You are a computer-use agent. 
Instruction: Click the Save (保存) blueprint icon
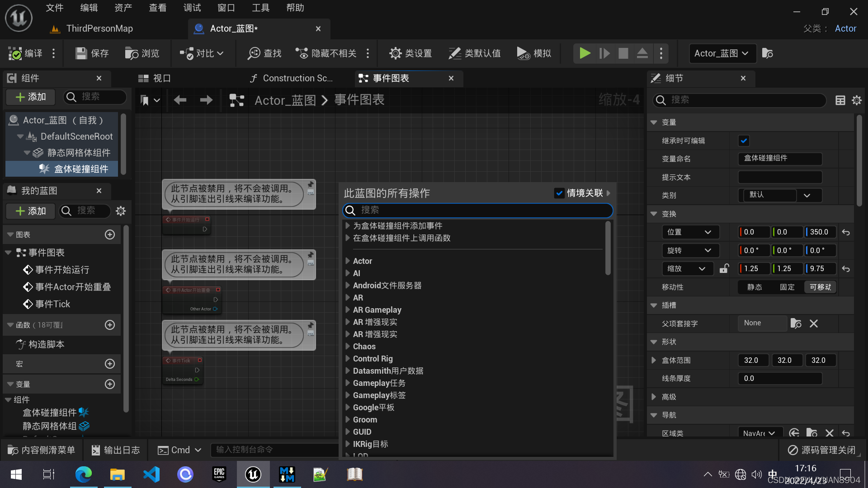coord(81,53)
